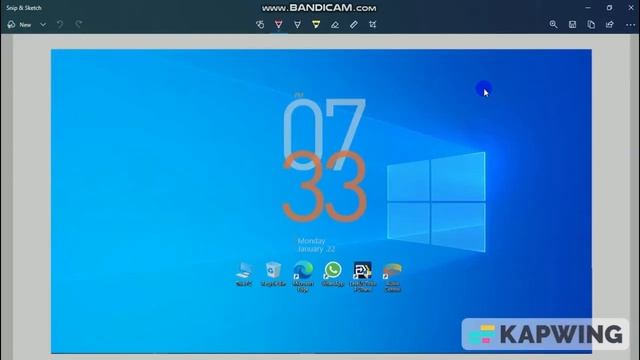Image resolution: width=640 pixels, height=360 pixels.
Task: Minimize the Snip & Sketch window
Action: click(x=588, y=7)
